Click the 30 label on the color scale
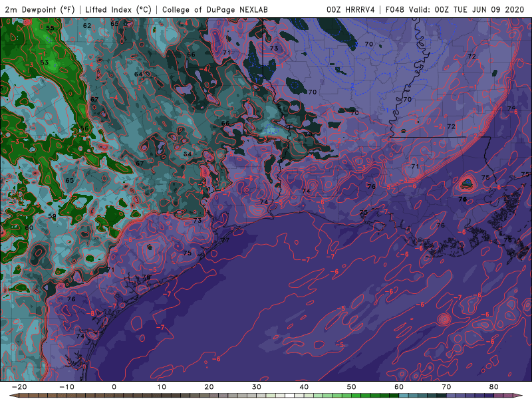532x399 pixels. tap(257, 387)
